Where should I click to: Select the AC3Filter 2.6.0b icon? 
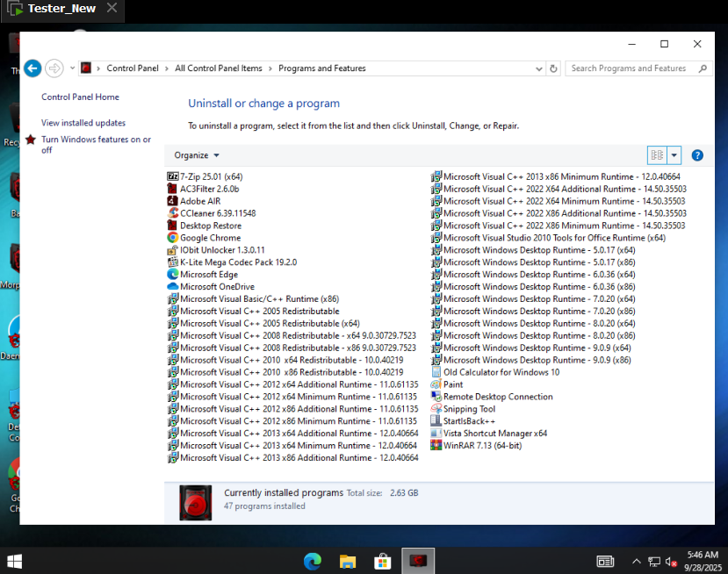pyautogui.click(x=172, y=189)
